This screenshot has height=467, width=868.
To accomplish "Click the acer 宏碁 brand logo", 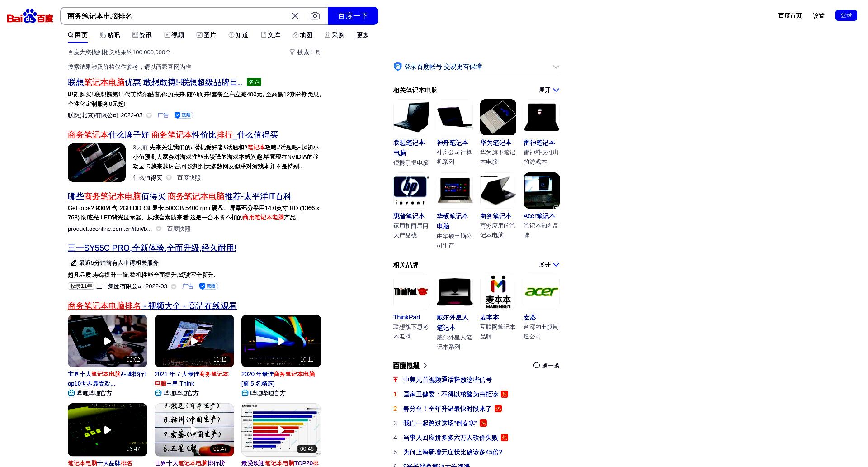I will (x=542, y=292).
